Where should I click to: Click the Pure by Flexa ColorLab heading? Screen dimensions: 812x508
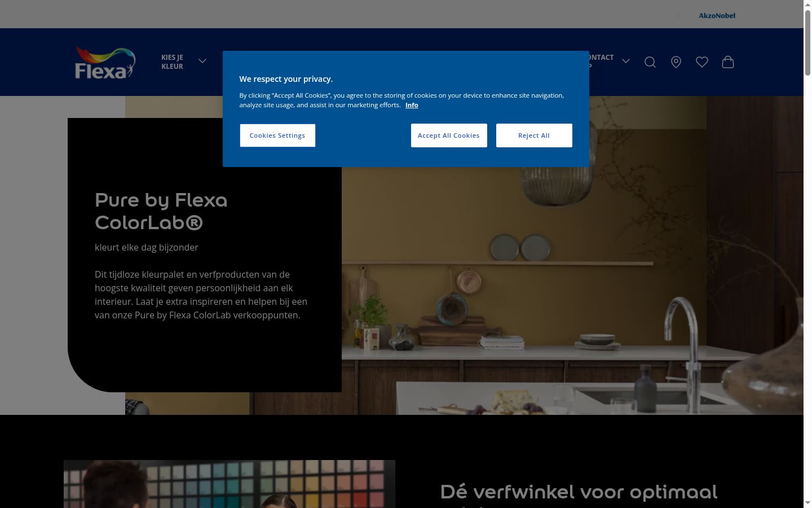point(161,211)
